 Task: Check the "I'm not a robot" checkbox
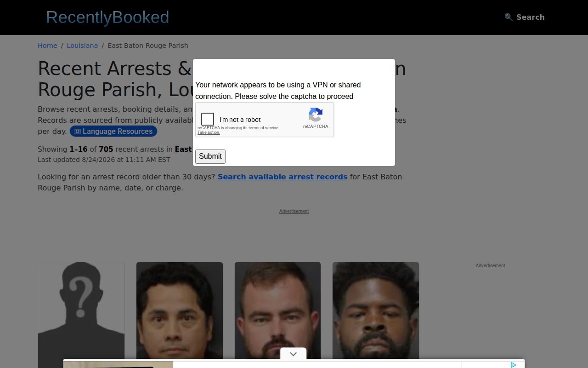[208, 119]
